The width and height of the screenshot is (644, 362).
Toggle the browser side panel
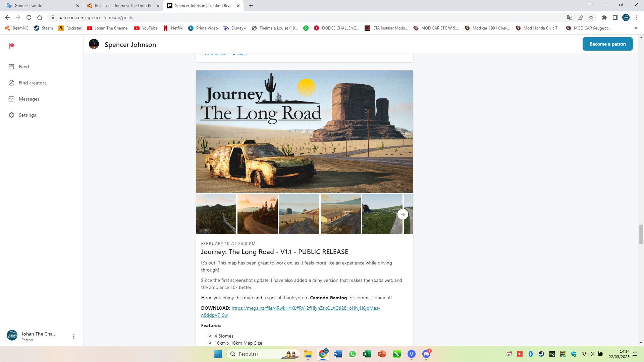[x=615, y=17]
